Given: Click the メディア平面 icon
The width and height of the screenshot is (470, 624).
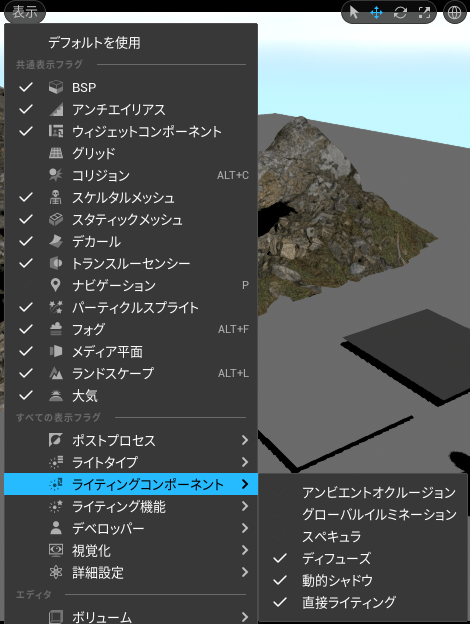Looking at the screenshot, I should tap(56, 351).
